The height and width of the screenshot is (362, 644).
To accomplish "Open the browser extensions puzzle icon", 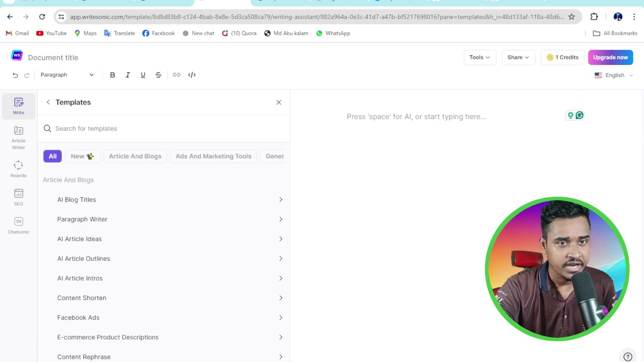I will click(x=594, y=17).
